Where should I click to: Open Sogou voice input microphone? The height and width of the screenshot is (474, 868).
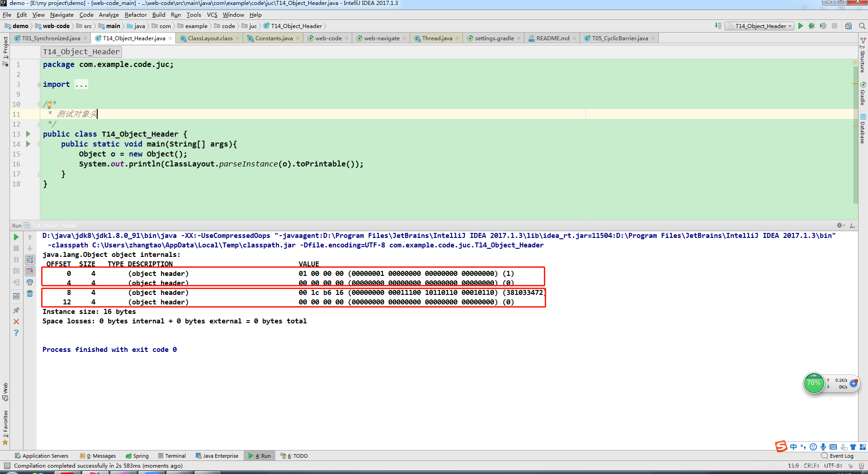[x=823, y=447]
